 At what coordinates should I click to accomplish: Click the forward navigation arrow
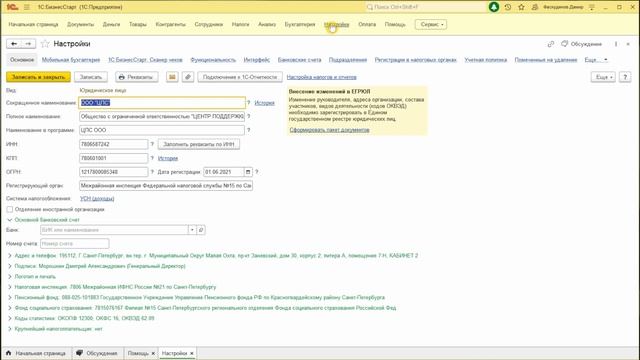tap(28, 44)
